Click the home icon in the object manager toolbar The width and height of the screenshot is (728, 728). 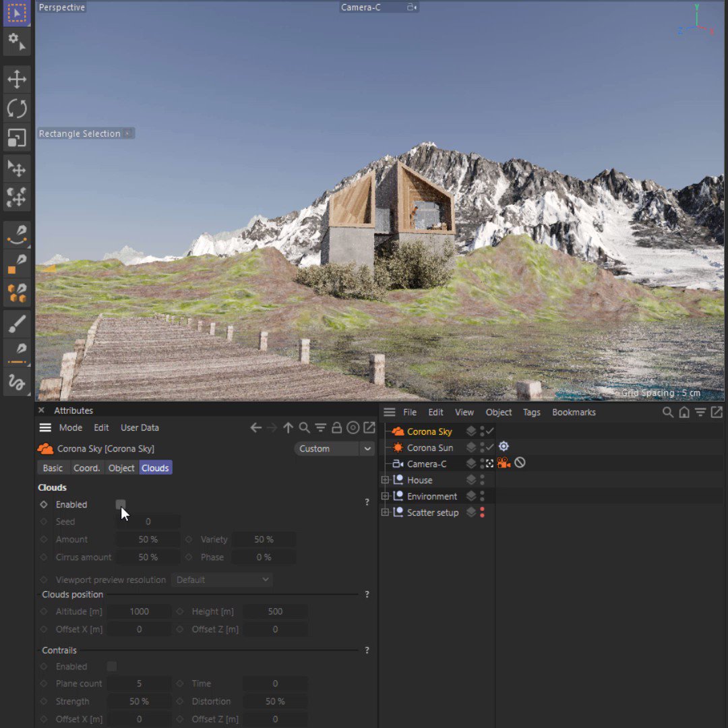click(684, 412)
